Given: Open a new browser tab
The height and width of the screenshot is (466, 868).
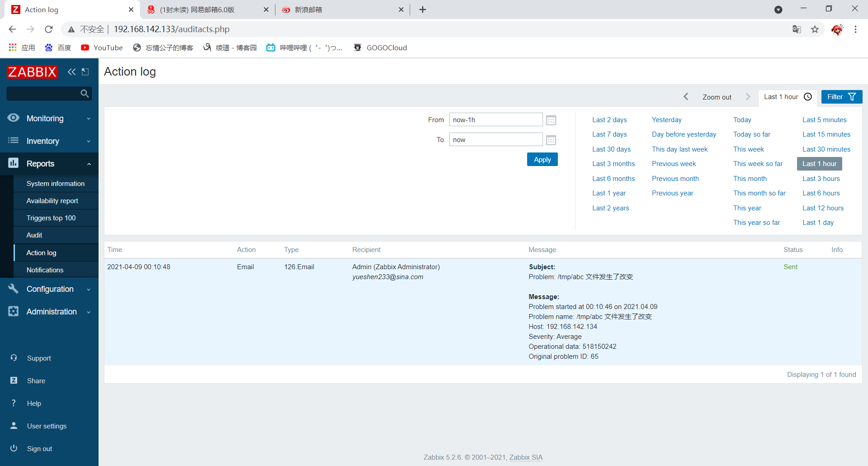Looking at the screenshot, I should [x=423, y=10].
